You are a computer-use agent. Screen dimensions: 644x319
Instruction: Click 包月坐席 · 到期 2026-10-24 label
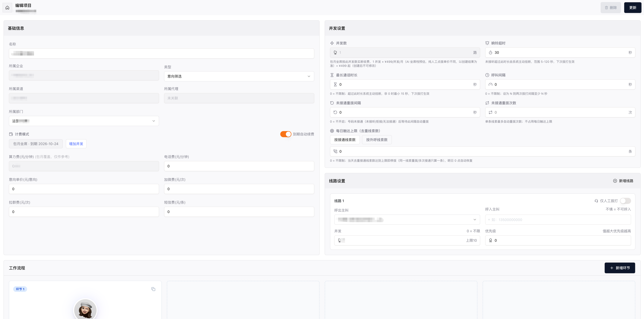pos(36,144)
